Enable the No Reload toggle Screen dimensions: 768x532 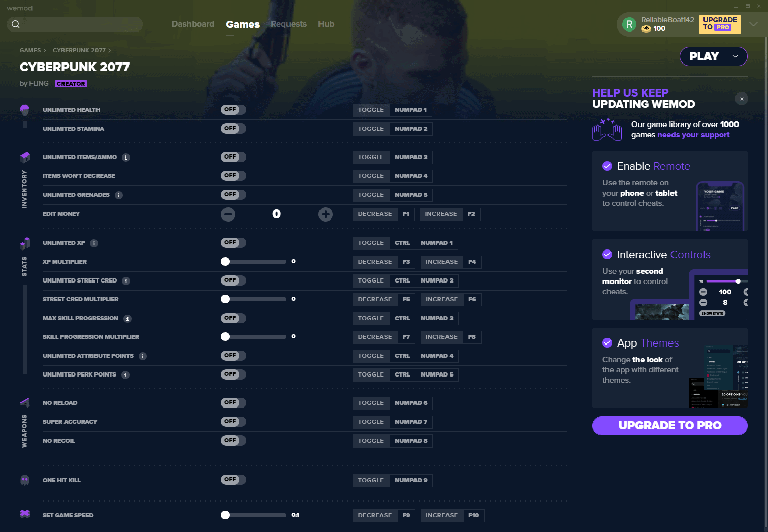pyautogui.click(x=234, y=403)
